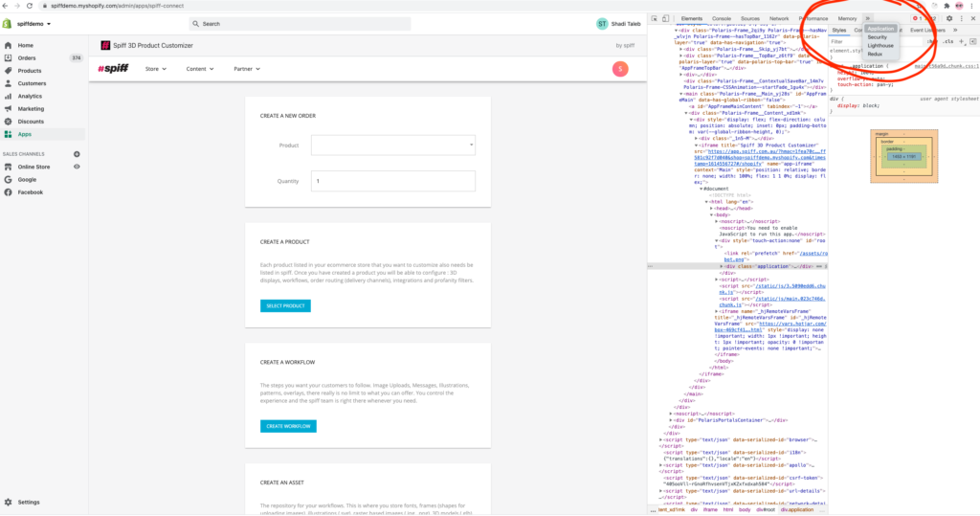Screen dimensions: 980x516
Task: Click the CREATE WORKFLOW button
Action: click(288, 426)
